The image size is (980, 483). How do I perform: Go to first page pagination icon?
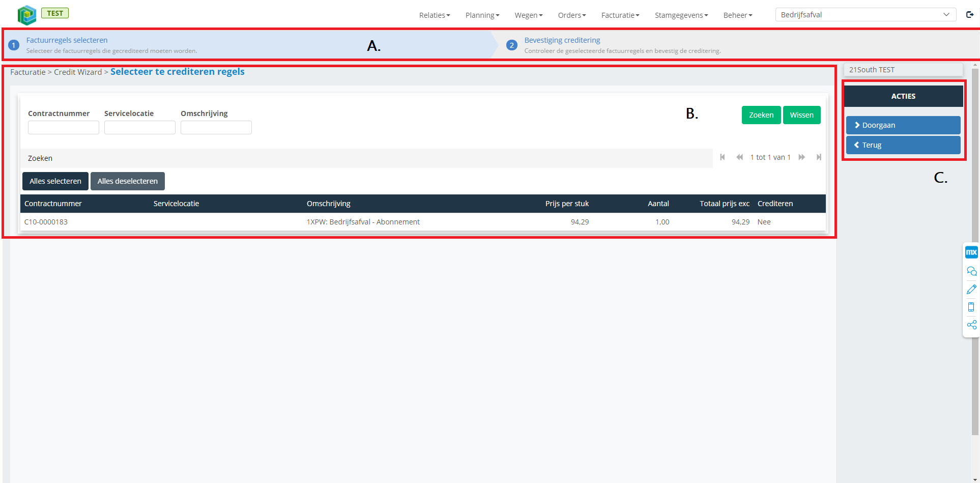pos(723,157)
